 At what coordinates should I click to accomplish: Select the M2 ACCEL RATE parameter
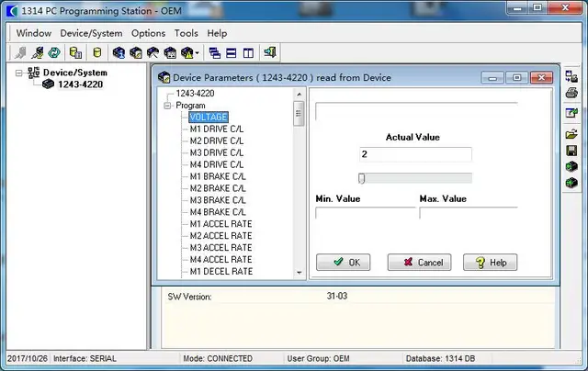[220, 236]
